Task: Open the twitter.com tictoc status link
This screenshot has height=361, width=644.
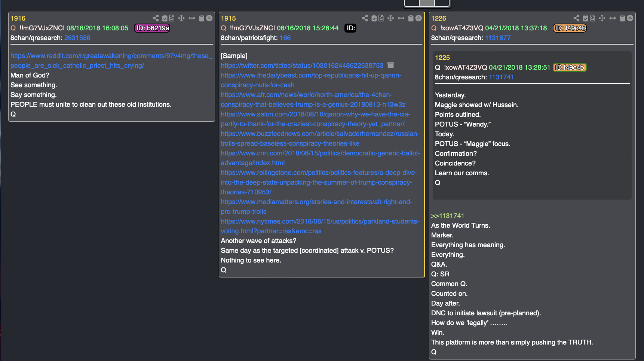Action: tap(302, 66)
